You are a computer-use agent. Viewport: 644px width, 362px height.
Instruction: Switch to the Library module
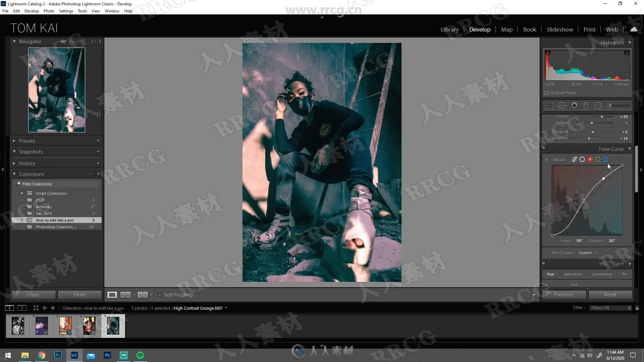coord(449,29)
